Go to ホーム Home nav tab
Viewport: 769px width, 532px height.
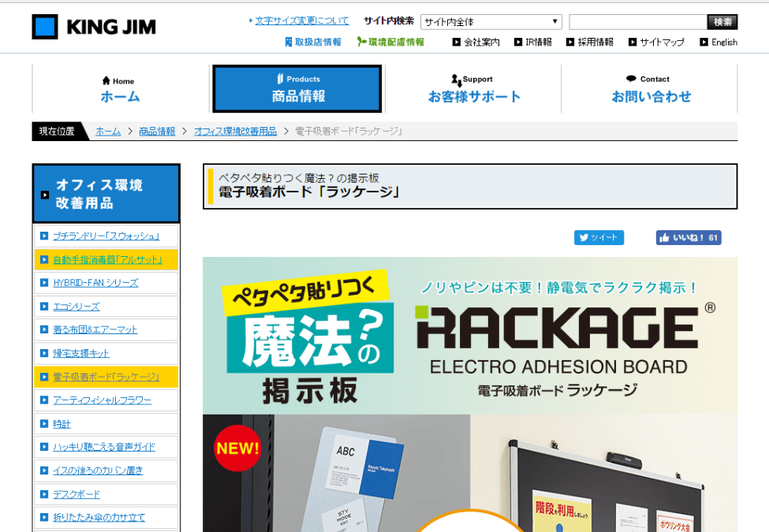(120, 88)
